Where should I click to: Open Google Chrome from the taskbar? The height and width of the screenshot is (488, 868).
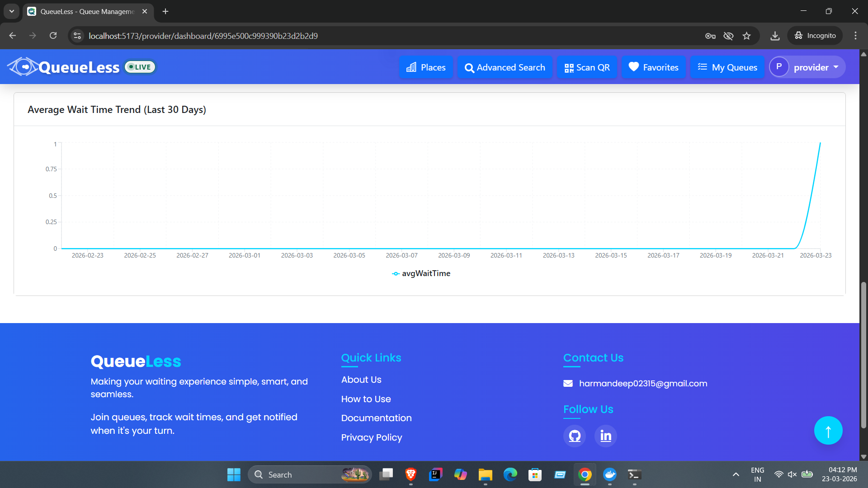585,475
